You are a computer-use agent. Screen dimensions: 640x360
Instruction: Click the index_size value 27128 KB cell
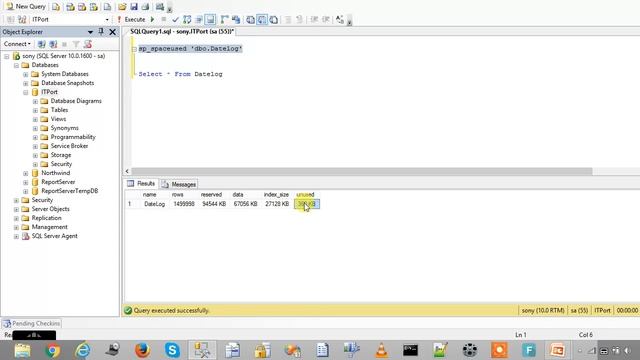pyautogui.click(x=277, y=204)
